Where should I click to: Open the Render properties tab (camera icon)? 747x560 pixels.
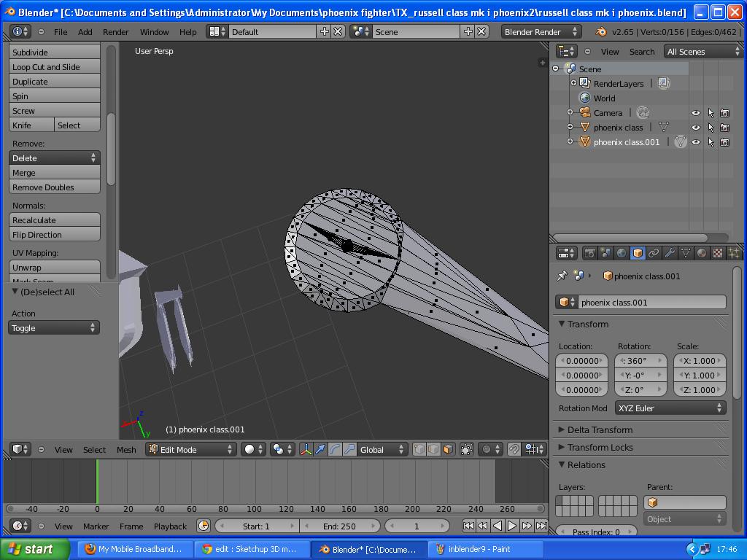coord(591,253)
